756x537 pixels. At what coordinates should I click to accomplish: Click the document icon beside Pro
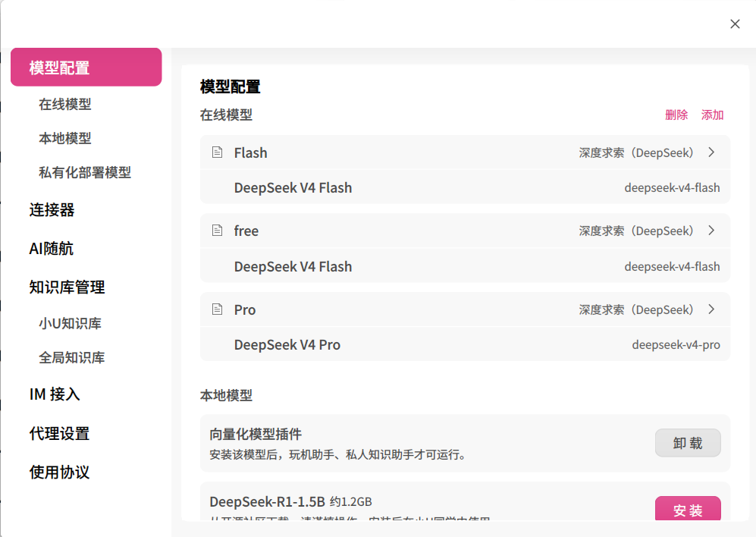point(218,309)
